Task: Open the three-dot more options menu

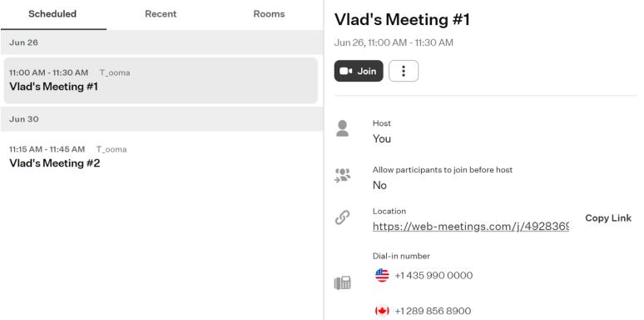Action: (x=404, y=71)
